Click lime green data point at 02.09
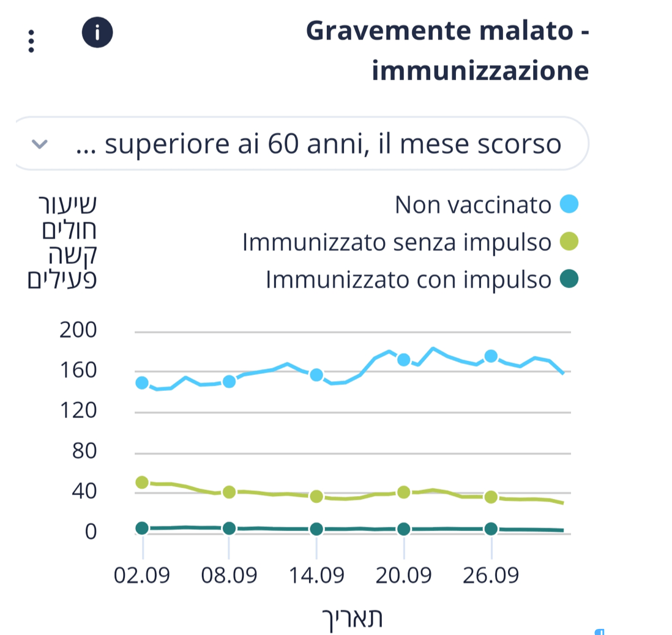This screenshot has height=635, width=672. pyautogui.click(x=142, y=482)
